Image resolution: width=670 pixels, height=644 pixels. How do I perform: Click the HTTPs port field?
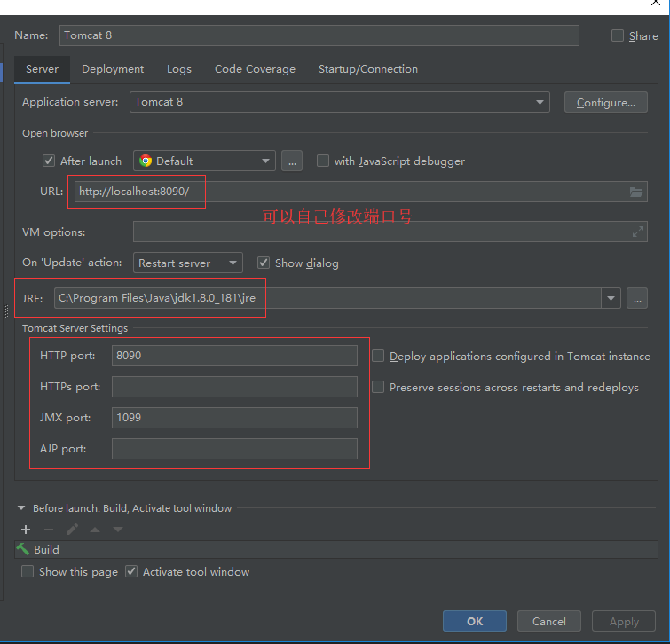[234, 387]
